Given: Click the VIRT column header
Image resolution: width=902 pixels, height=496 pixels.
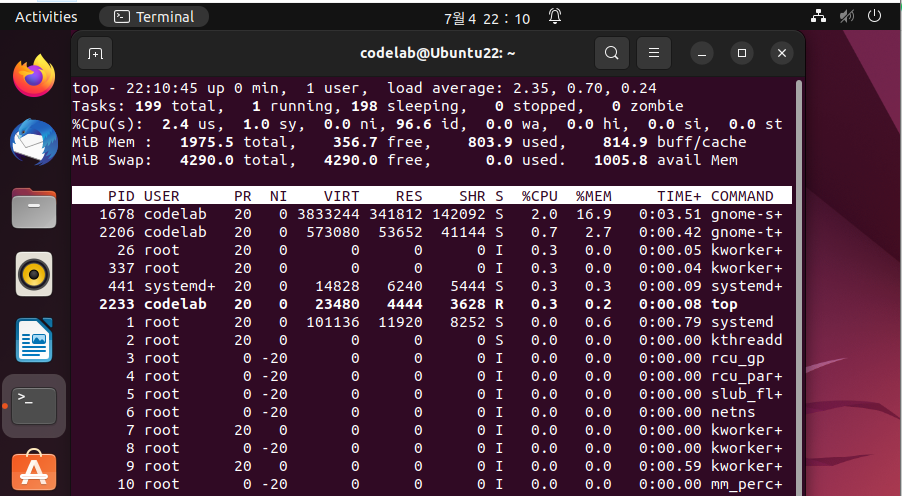Looking at the screenshot, I should pos(342,196).
